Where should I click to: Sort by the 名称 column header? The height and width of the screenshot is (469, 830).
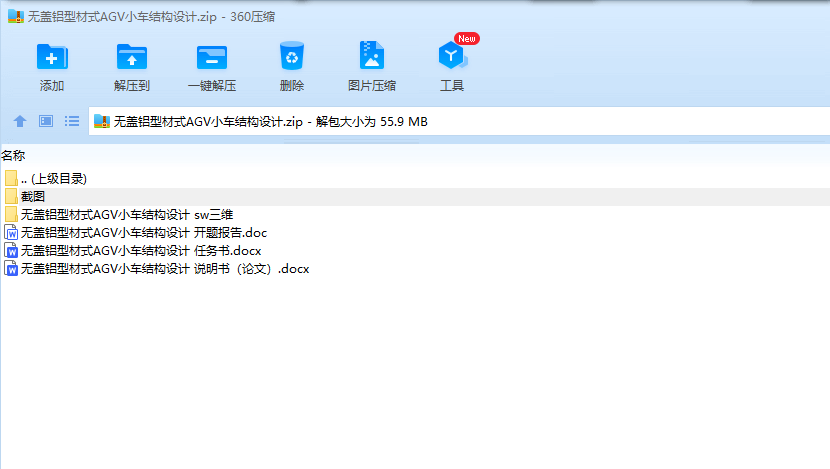coord(13,156)
